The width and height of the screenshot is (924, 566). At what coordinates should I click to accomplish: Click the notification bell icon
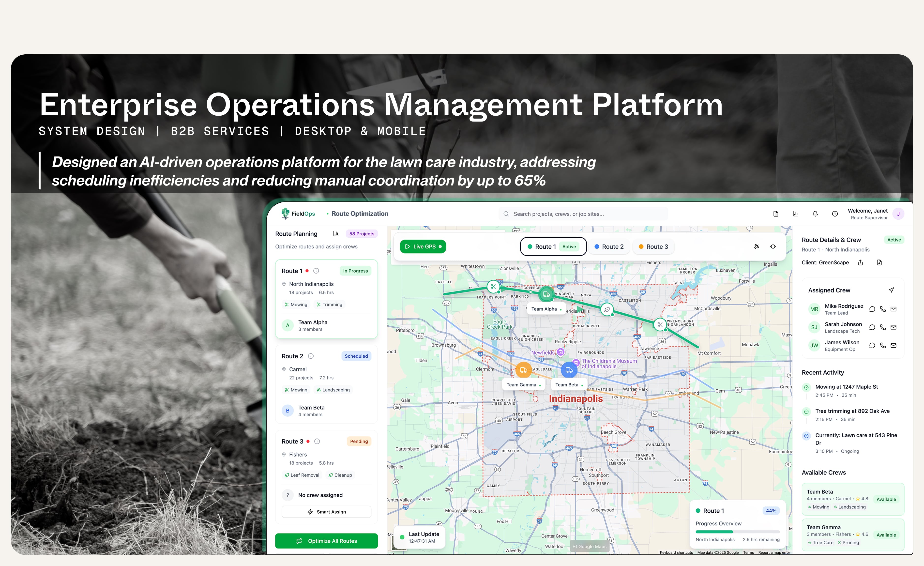(x=815, y=214)
